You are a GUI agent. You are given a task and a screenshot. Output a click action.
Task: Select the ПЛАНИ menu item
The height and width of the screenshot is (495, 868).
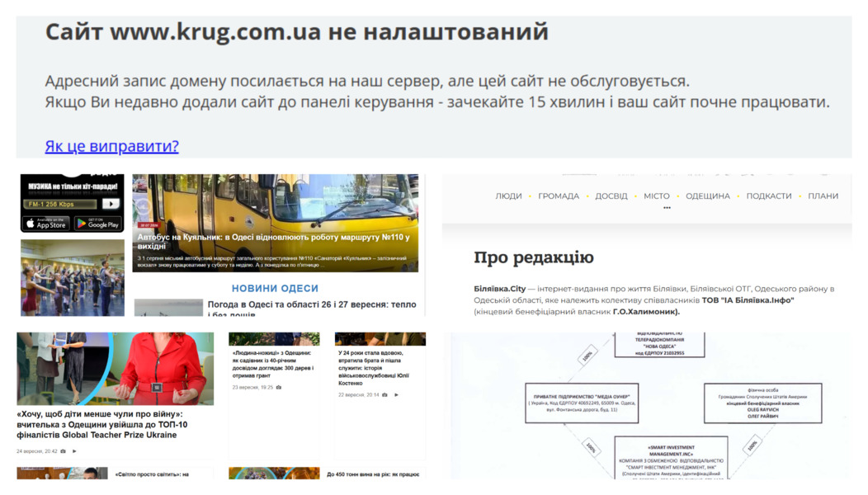[x=823, y=196]
